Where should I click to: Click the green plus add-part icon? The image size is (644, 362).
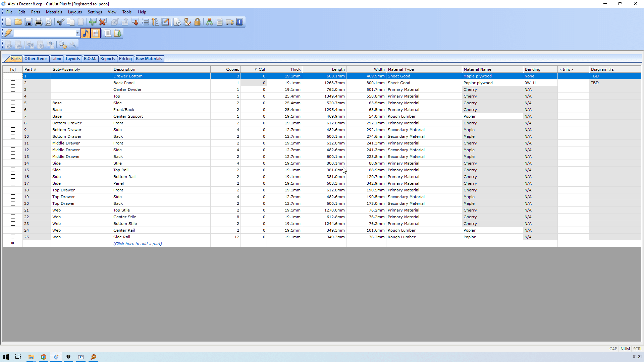pyautogui.click(x=93, y=22)
